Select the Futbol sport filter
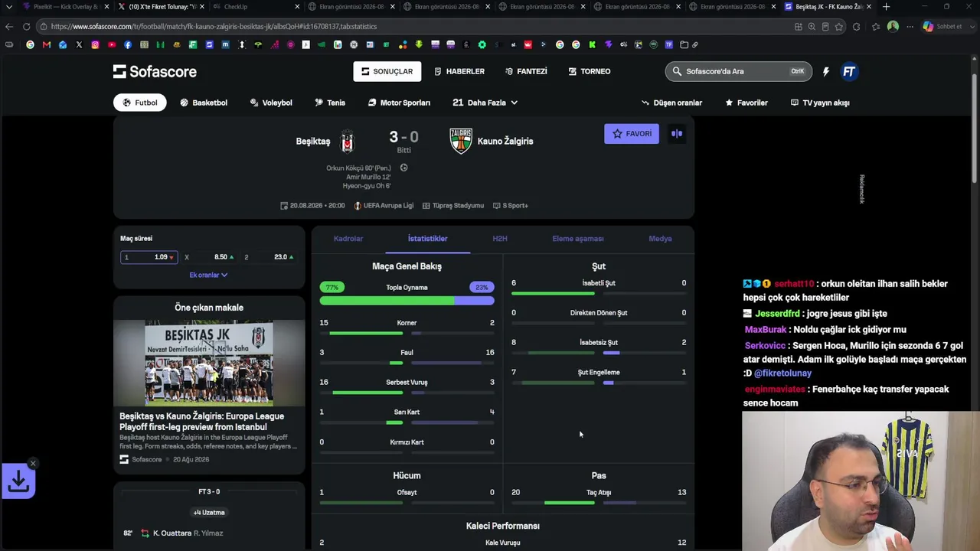 point(140,103)
